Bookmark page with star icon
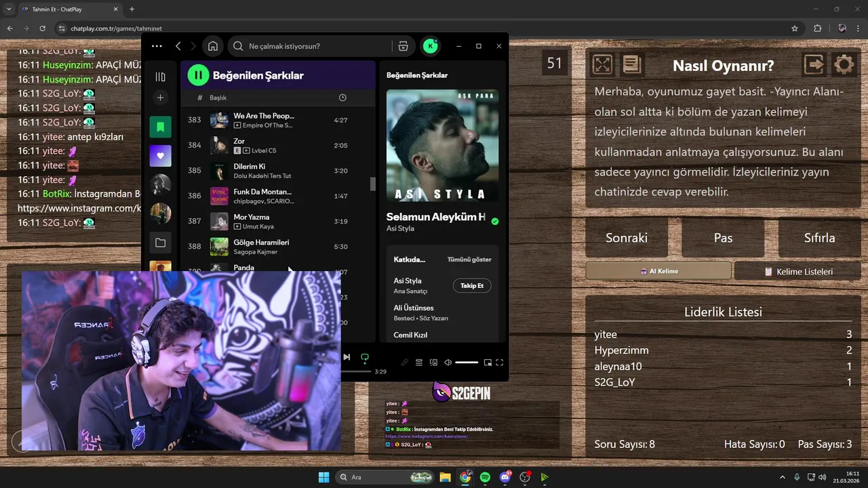Image resolution: width=868 pixels, height=488 pixels. [794, 28]
